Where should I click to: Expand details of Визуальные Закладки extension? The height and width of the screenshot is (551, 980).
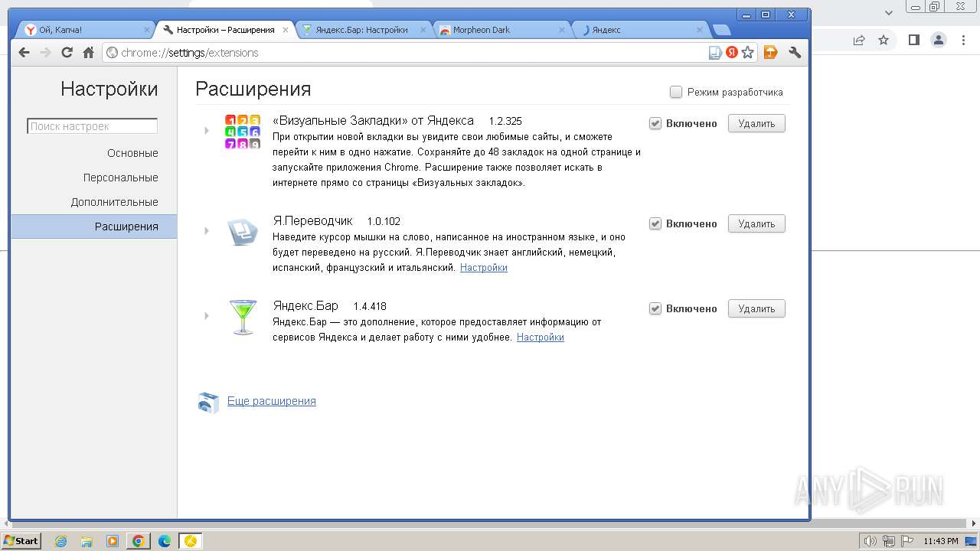pyautogui.click(x=207, y=131)
